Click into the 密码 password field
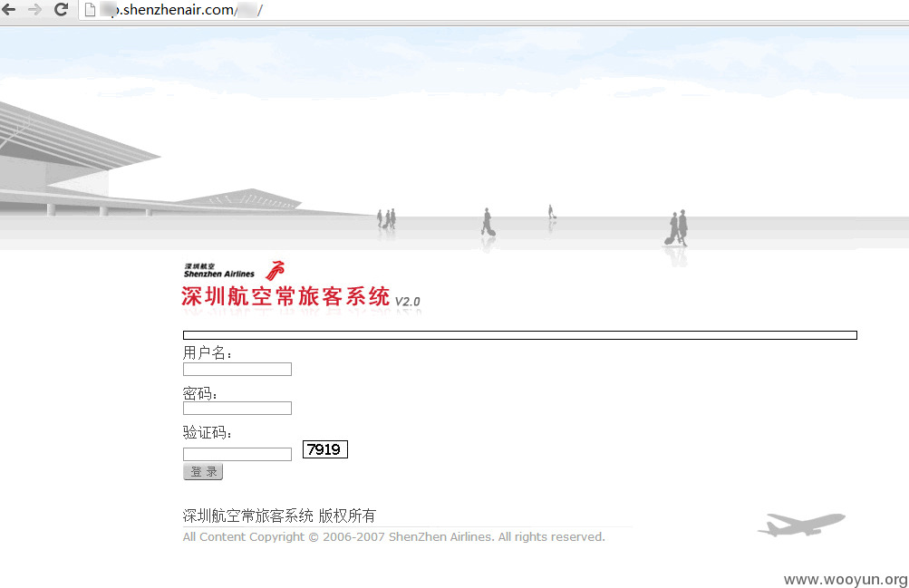909x588 pixels. click(x=237, y=409)
